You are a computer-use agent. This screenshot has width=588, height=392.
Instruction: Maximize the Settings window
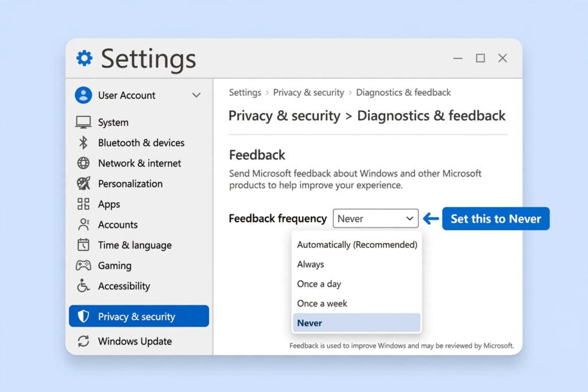click(x=481, y=58)
